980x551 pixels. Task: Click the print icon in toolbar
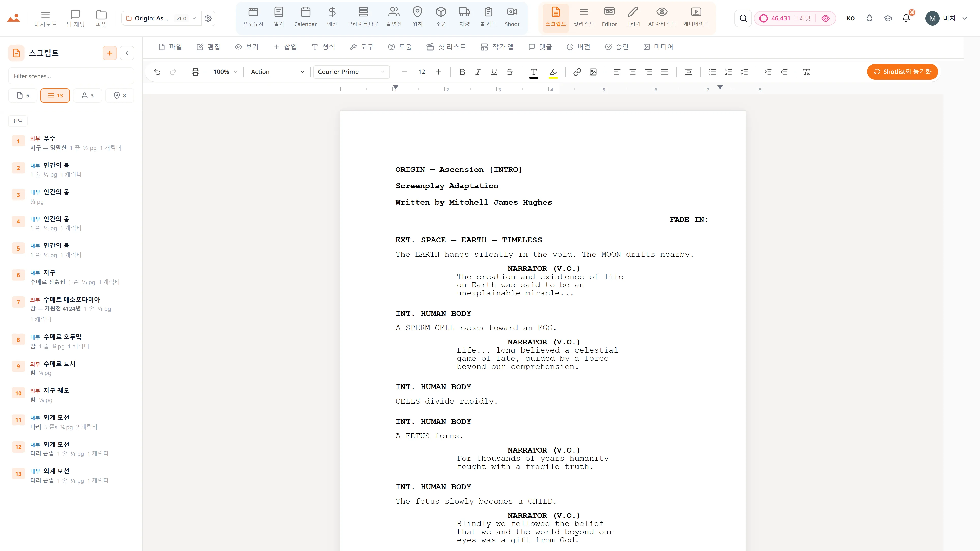click(195, 72)
